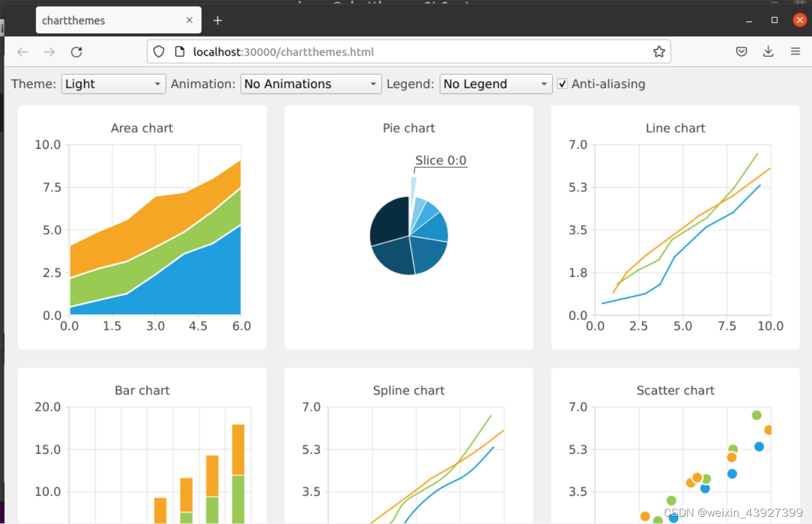
Task: Go back with the browser back arrow
Action: click(x=22, y=52)
